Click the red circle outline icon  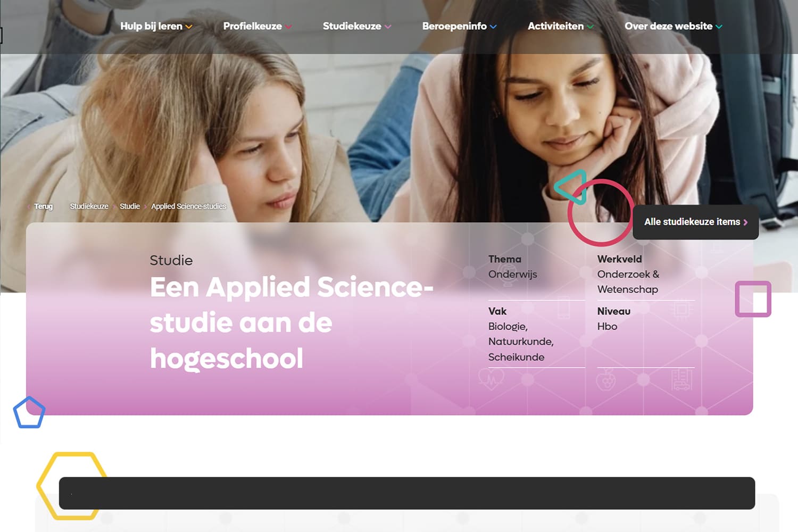pyautogui.click(x=600, y=213)
